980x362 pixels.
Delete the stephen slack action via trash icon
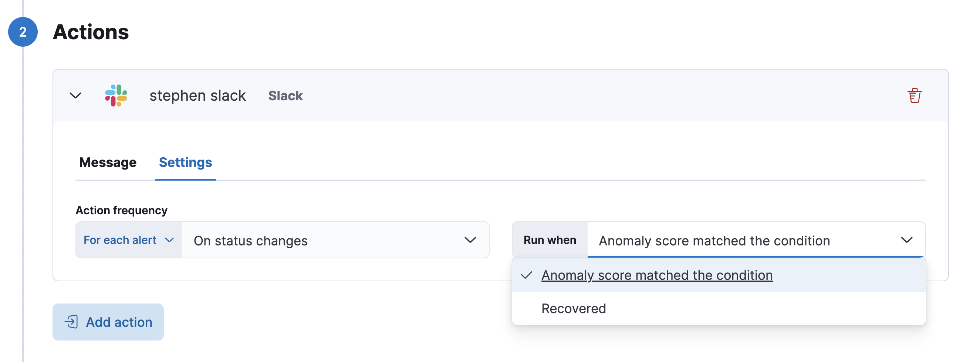click(914, 95)
